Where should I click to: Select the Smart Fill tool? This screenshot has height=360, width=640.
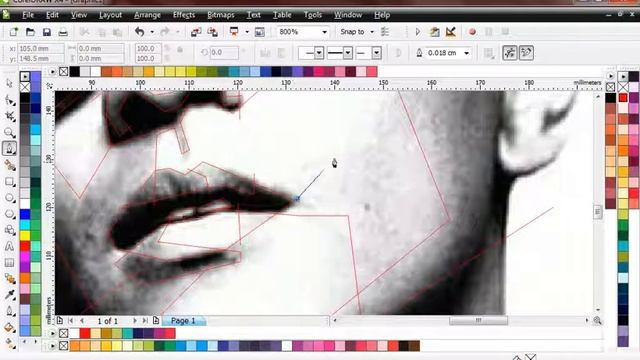click(x=9, y=165)
